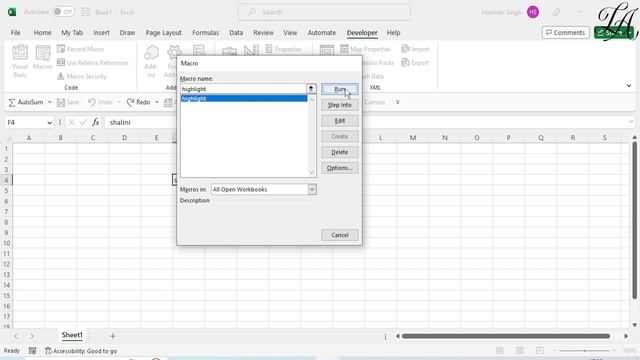Click Insert Function fx icon
This screenshot has height=360, width=640.
(96, 122)
